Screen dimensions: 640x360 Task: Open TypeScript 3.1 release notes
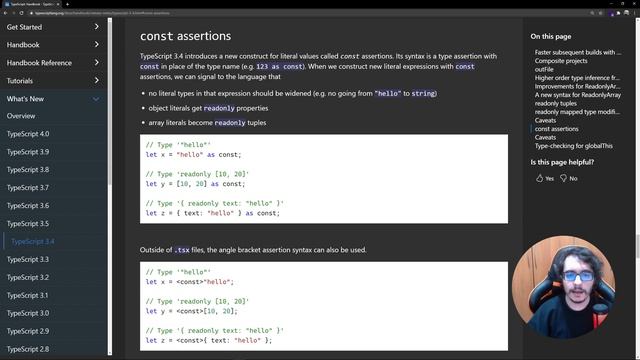(28, 296)
